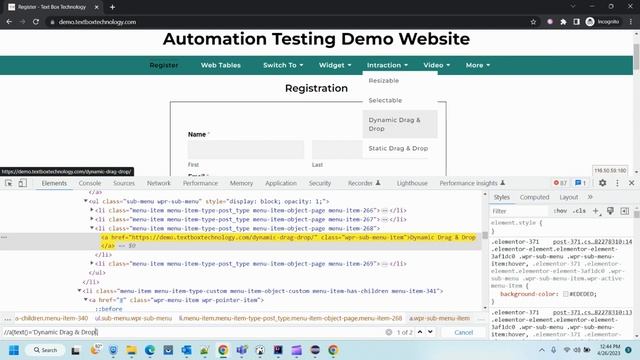Open File Explorer from the taskbar
The height and width of the screenshot is (360, 640).
pos(131,350)
